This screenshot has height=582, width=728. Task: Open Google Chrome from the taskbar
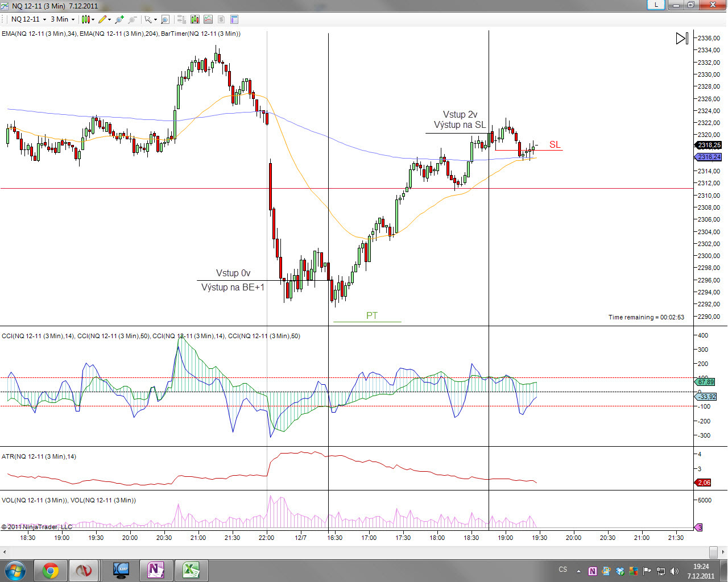[51, 570]
